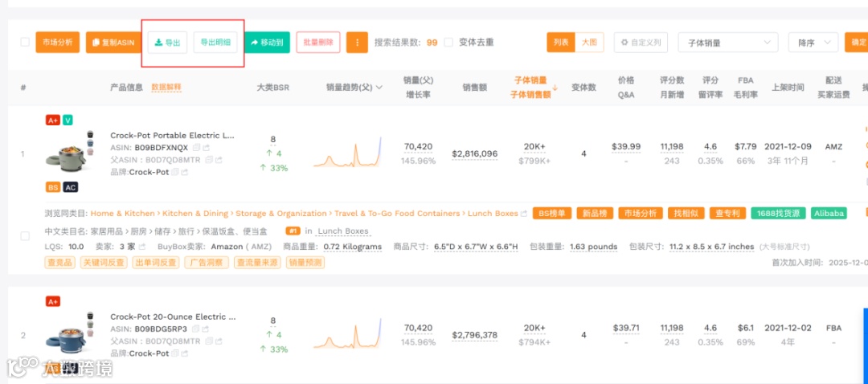The height and width of the screenshot is (384, 868).
Task: Click the 查专利 button
Action: pos(728,214)
